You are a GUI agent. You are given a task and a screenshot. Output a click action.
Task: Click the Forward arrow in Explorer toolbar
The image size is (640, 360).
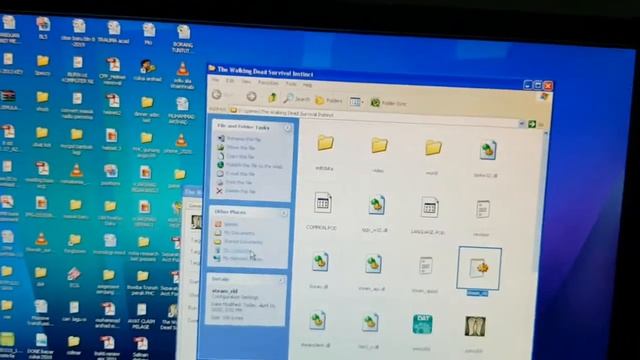click(251, 96)
